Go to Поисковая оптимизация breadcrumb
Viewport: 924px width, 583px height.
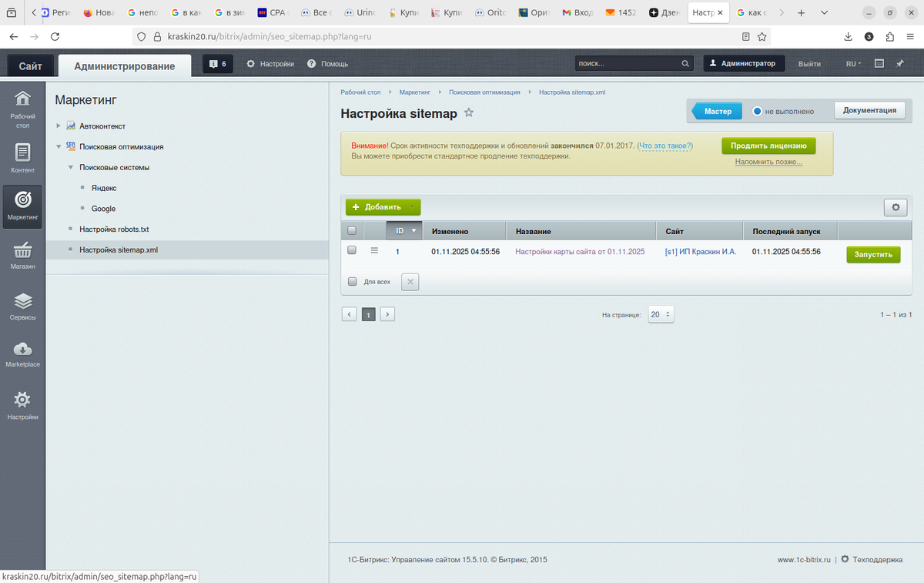point(484,92)
